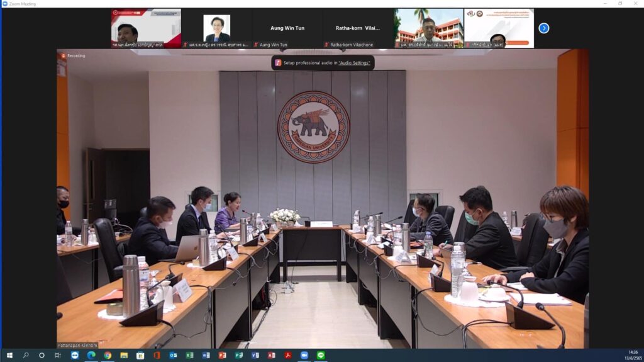The width and height of the screenshot is (644, 362).
Task: Switch to Zoom taskbar icon
Action: click(x=304, y=356)
